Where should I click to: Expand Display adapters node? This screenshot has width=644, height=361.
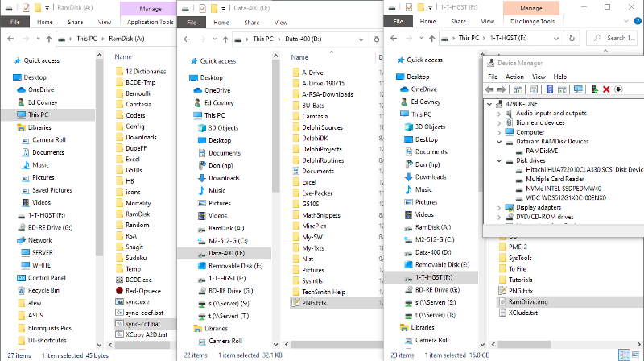(x=499, y=208)
